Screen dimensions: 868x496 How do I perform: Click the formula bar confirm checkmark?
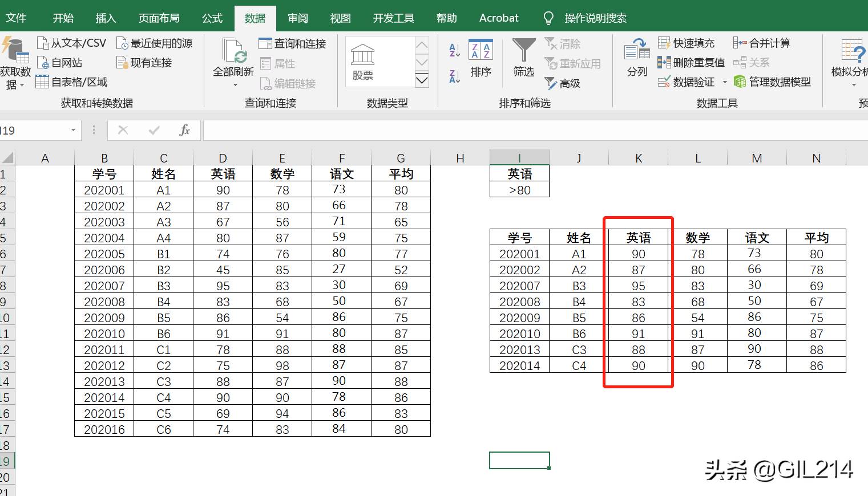pos(154,130)
